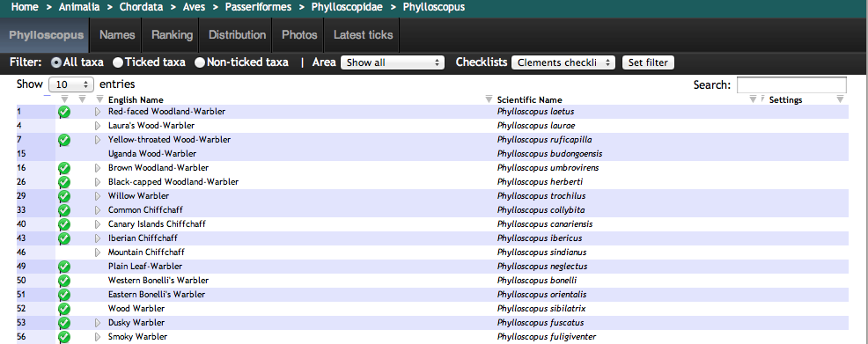
Task: Click green tick icon for Black-capped Woodland-Warbler
Action: click(64, 182)
